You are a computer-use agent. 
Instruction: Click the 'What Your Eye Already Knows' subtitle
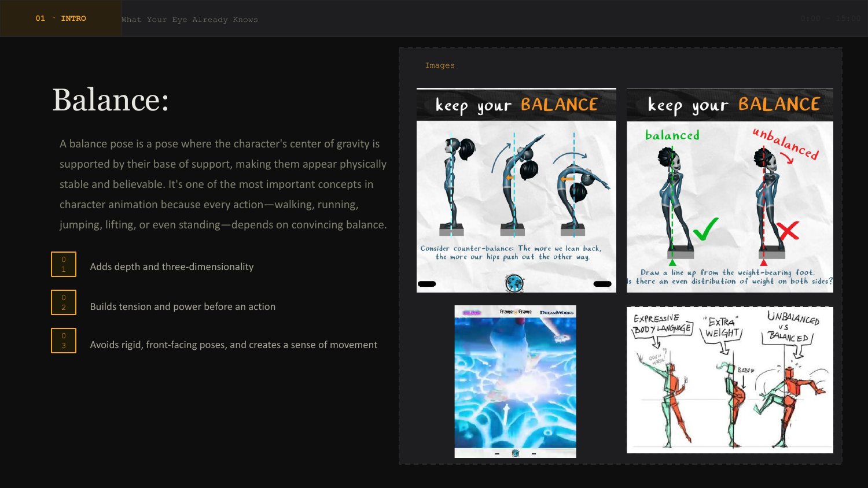coord(190,20)
